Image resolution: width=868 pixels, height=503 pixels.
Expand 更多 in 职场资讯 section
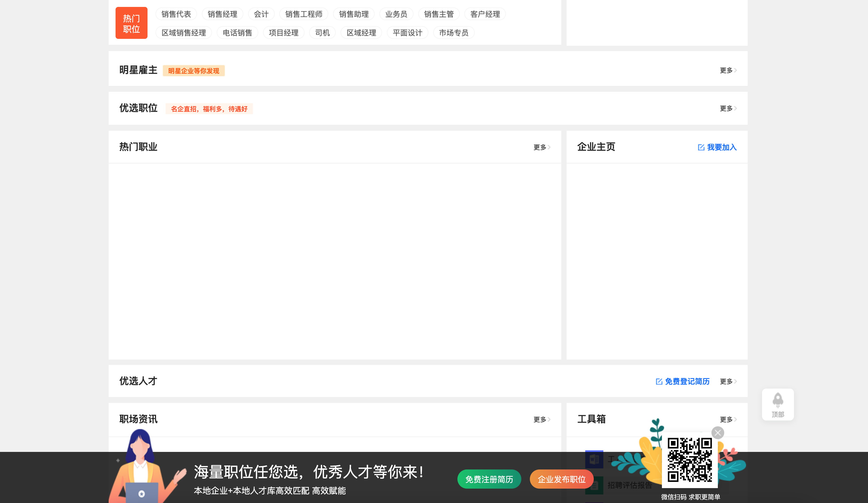click(542, 419)
